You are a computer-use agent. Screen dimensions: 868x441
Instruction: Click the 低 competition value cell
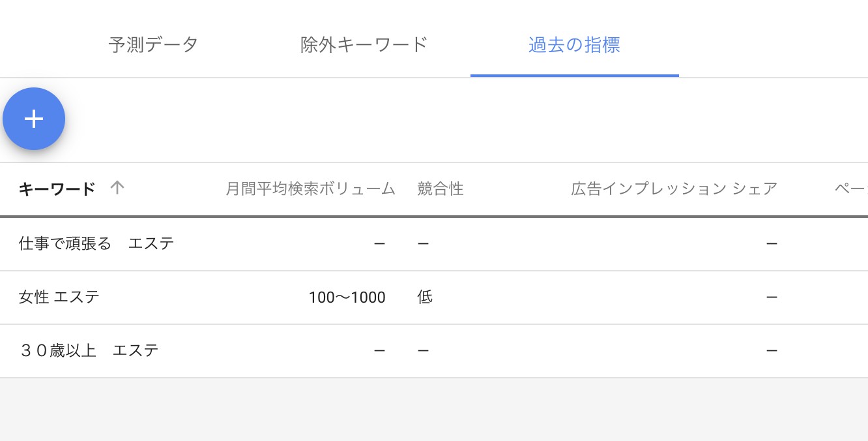pyautogui.click(x=425, y=297)
